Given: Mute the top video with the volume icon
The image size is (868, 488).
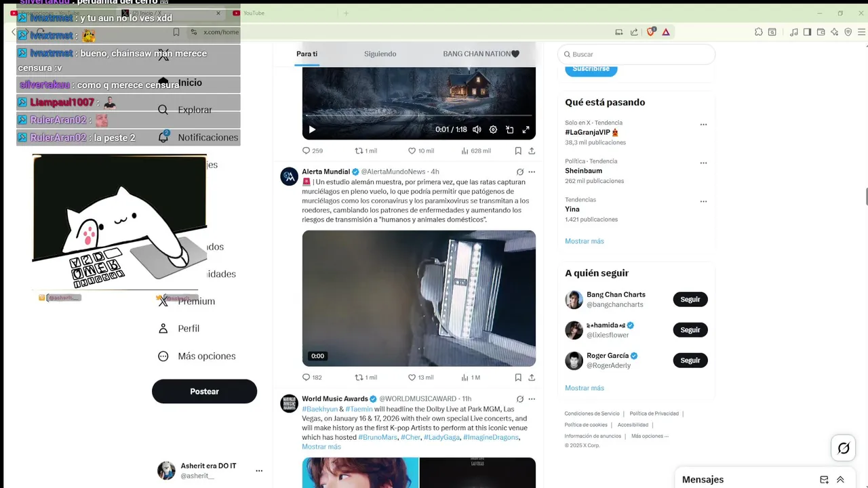Looking at the screenshot, I should point(477,129).
